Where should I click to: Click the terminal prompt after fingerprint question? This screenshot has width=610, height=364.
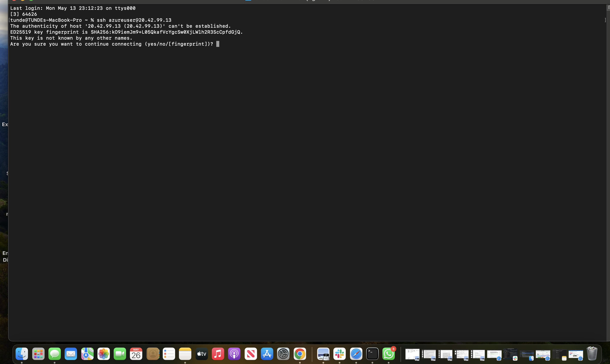point(218,44)
